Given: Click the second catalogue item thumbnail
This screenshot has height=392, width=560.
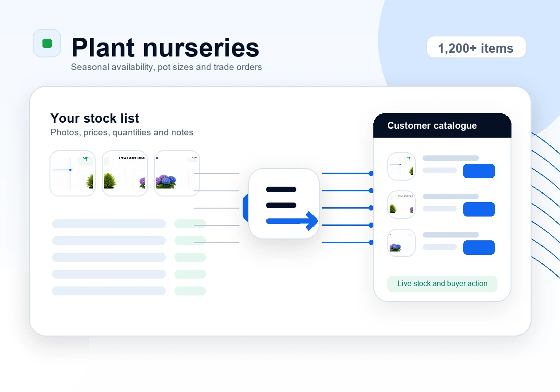Looking at the screenshot, I should 401,204.
